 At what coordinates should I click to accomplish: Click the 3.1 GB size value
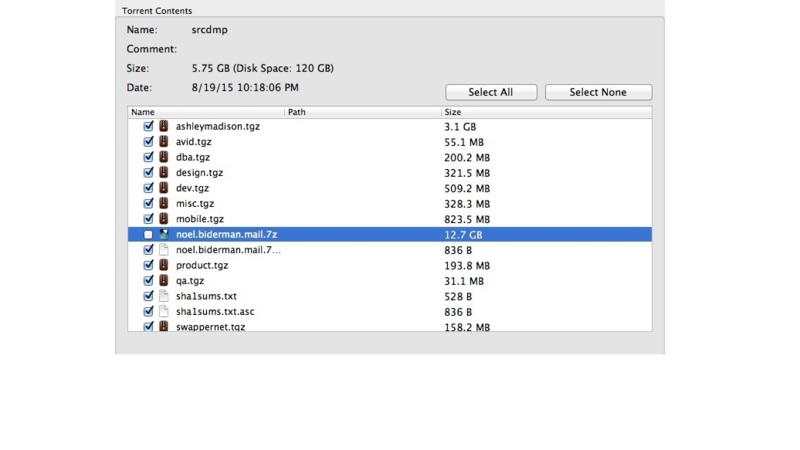click(460, 127)
